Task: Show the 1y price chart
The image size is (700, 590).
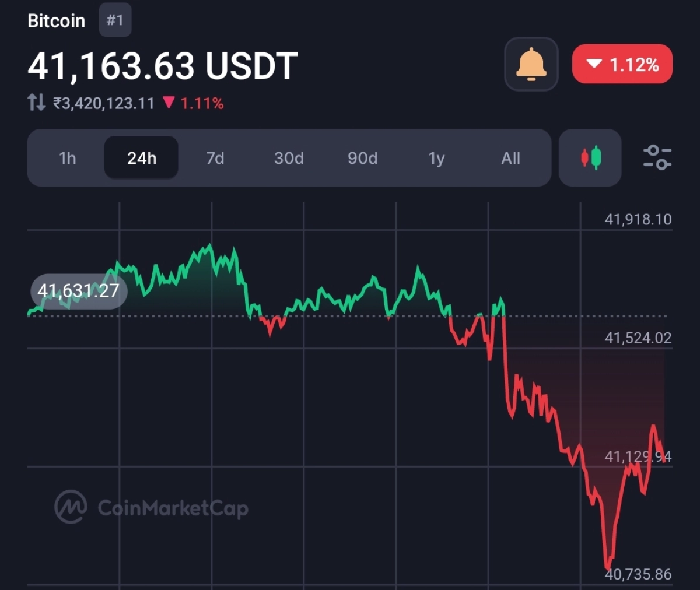Action: pos(436,158)
